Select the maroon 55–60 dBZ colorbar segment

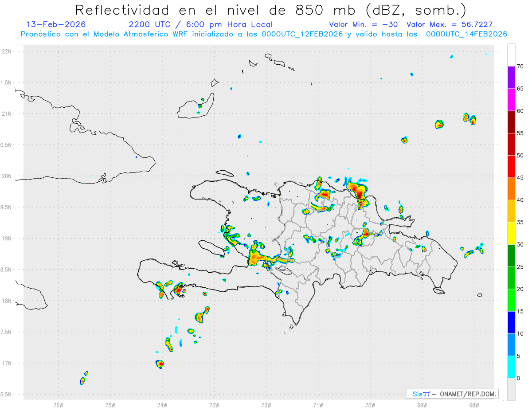pyautogui.click(x=511, y=122)
